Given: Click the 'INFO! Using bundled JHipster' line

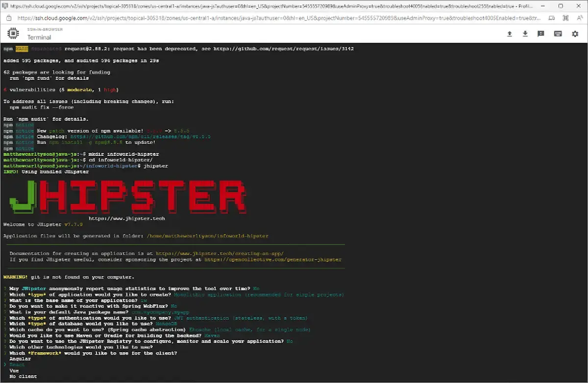Looking at the screenshot, I should pyautogui.click(x=46, y=172).
